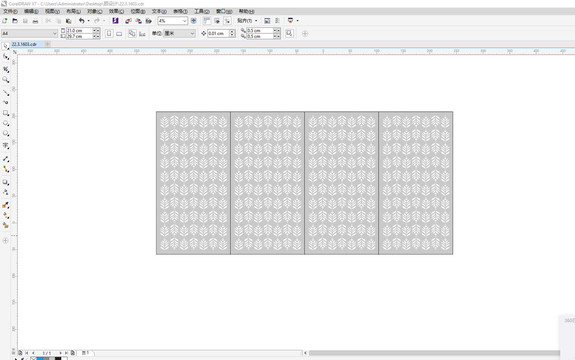Click the Search content icon
The image size is (575, 360).
tap(116, 21)
